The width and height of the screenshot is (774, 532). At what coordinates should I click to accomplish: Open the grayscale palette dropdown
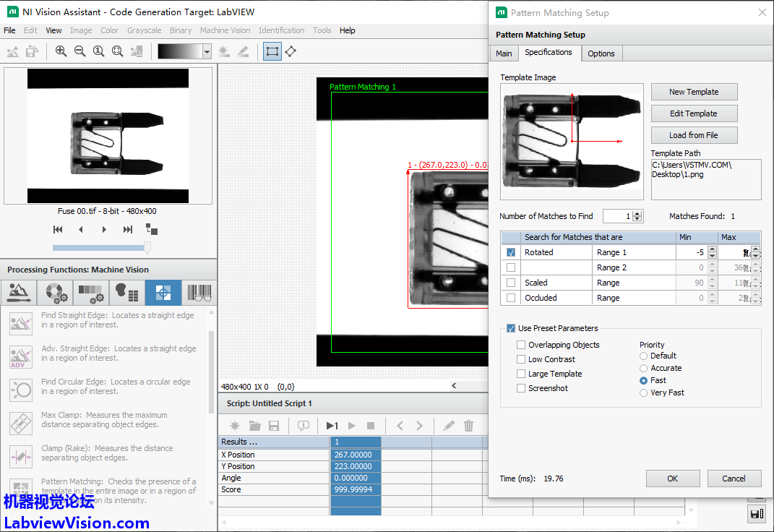pos(207,51)
